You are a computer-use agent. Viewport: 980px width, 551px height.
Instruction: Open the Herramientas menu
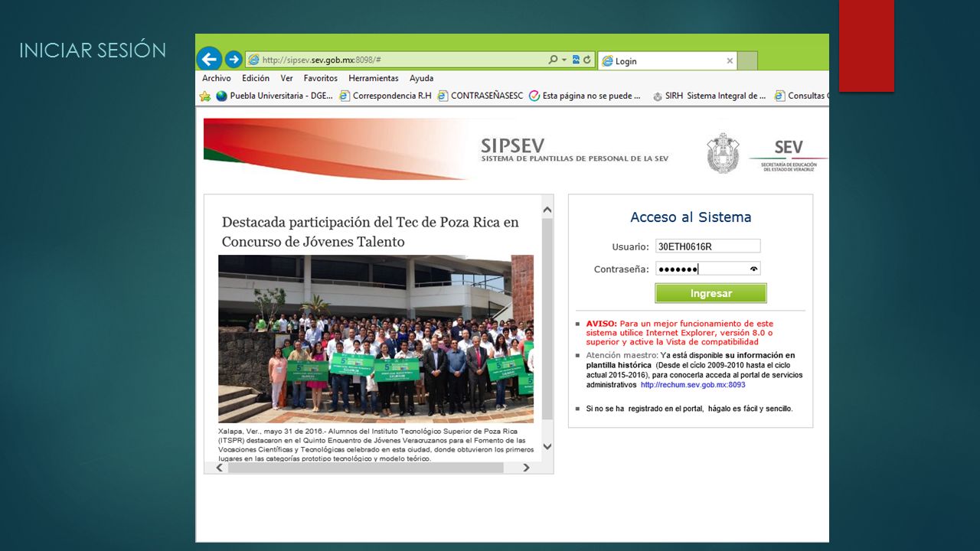pos(374,78)
